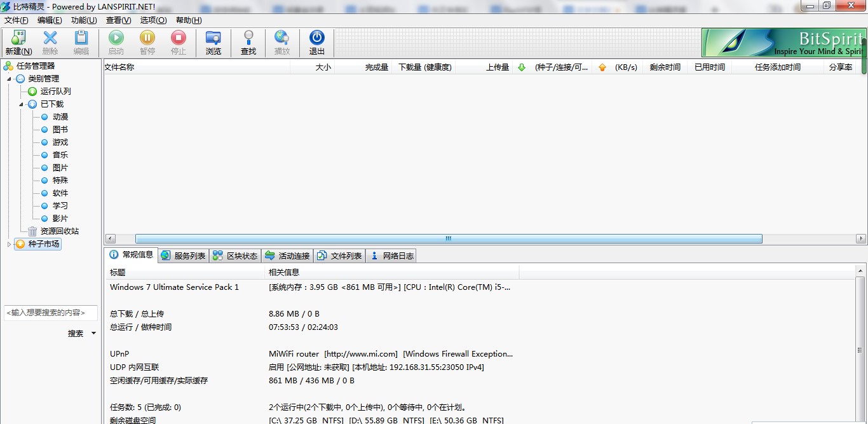The height and width of the screenshot is (424, 868).
Task: Click the Find (查找) magnifier icon
Action: pyautogui.click(x=248, y=38)
